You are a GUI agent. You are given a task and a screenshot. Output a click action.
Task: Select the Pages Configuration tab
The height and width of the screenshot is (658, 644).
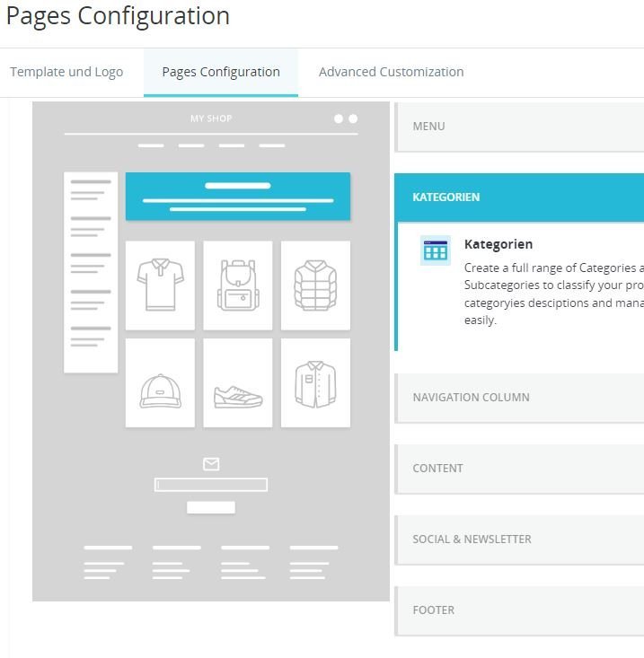pos(221,72)
